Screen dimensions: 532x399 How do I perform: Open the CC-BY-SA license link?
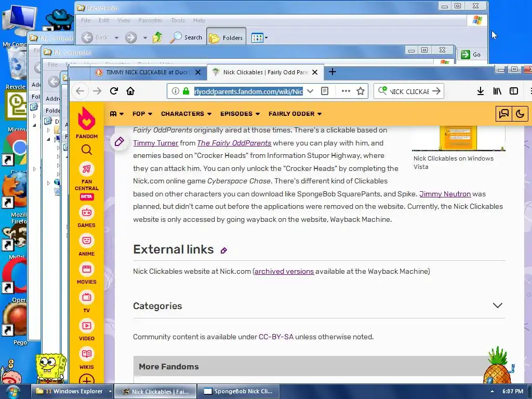[x=276, y=337]
